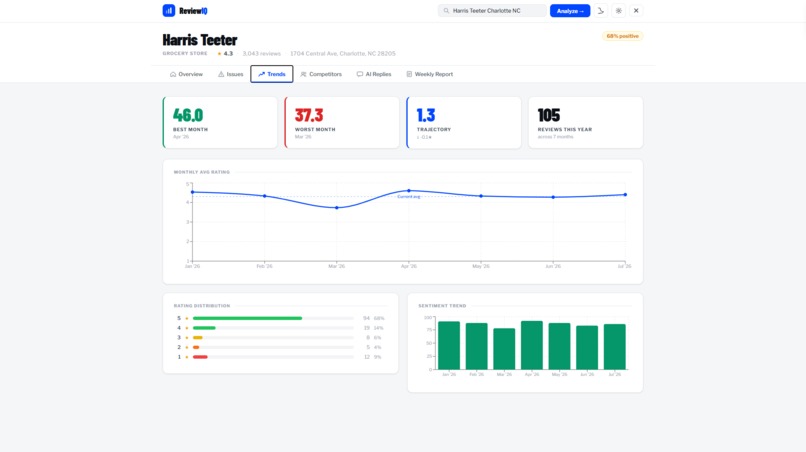Click the MONTHLY AVG RATING heading
This screenshot has height=452, width=806.
pos(202,172)
